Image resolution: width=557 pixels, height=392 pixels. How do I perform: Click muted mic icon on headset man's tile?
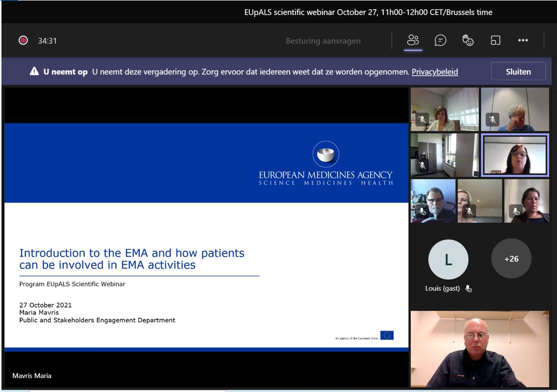[x=422, y=211]
